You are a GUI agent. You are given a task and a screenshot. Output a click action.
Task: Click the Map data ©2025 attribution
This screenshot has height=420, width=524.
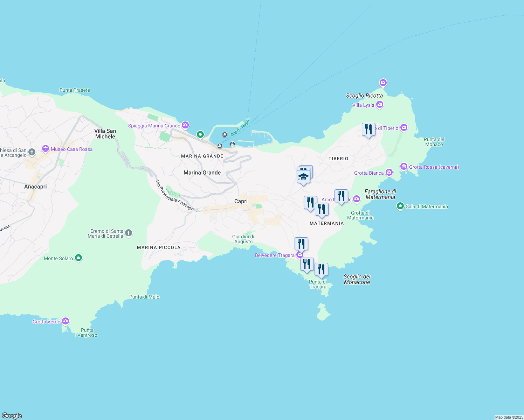pos(509,417)
